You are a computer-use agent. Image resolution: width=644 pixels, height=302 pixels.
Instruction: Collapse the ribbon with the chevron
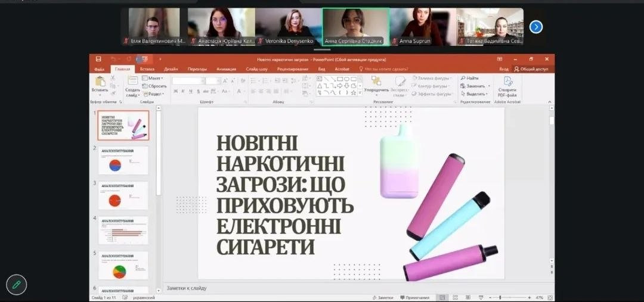click(x=550, y=101)
